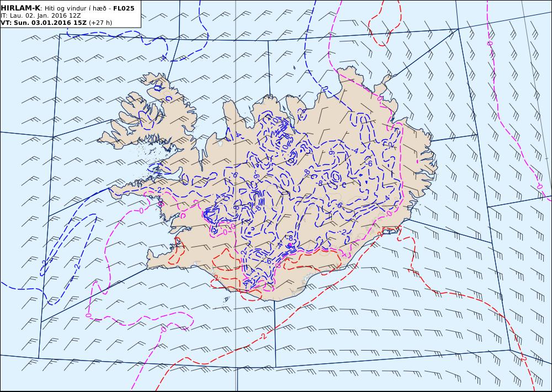552x392 pixels.
Task: Click the 'Hiti og vindur í hæð' title text
Action: coord(76,8)
